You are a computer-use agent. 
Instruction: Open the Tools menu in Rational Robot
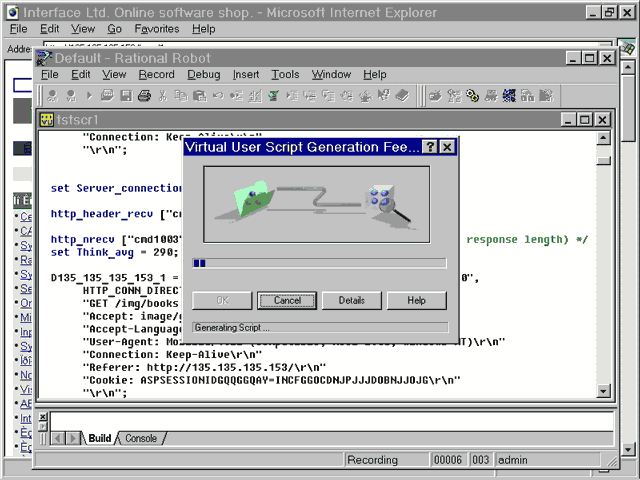coord(285,74)
